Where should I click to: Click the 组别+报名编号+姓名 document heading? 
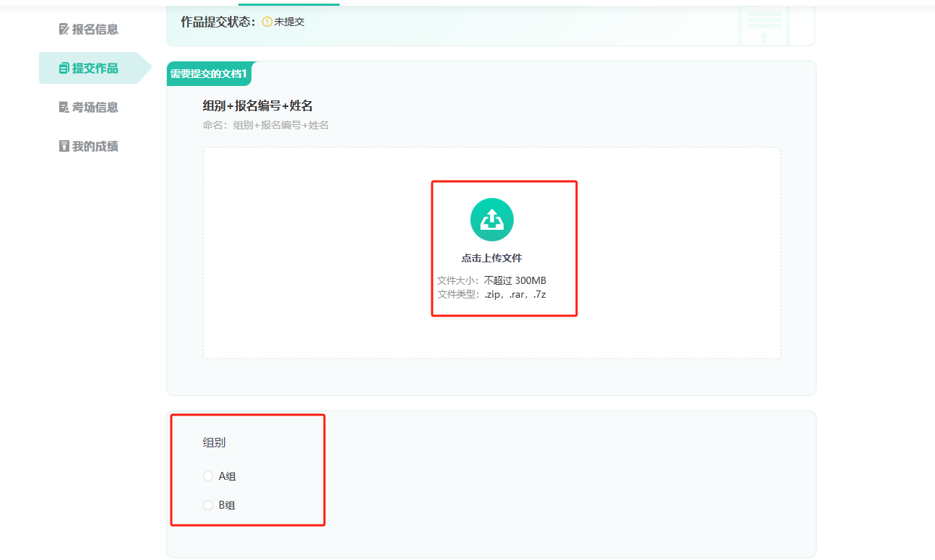point(257,106)
